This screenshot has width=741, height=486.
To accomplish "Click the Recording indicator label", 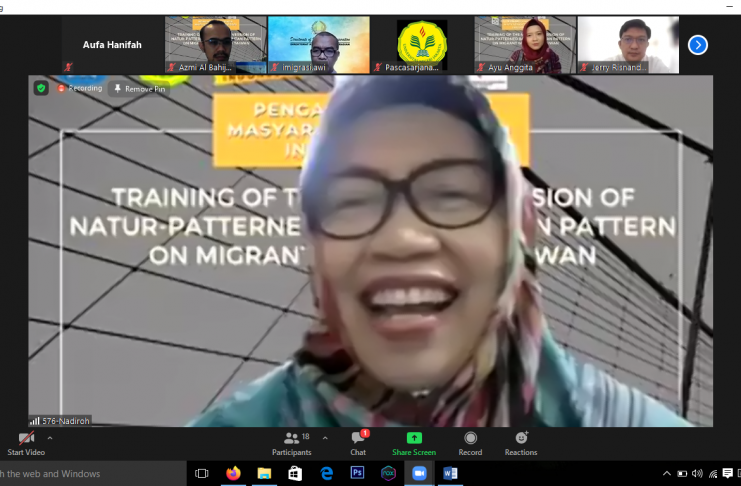I will click(80, 88).
